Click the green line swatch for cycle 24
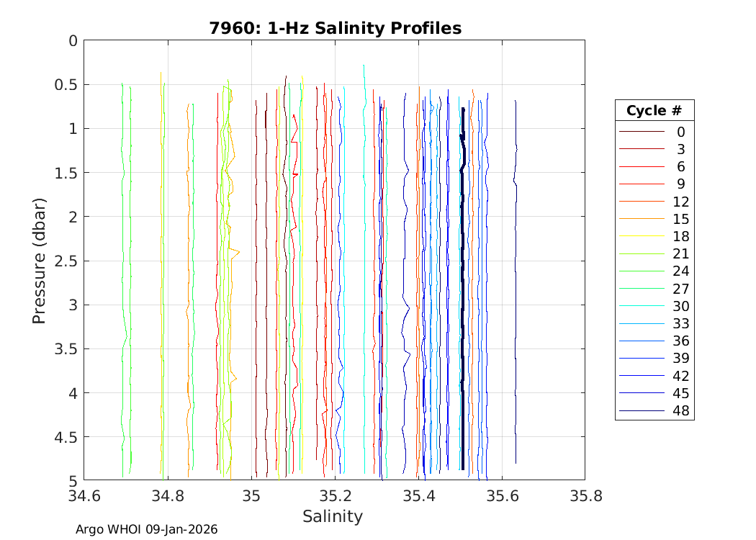Image resolution: width=756 pixels, height=540 pixels. (641, 271)
